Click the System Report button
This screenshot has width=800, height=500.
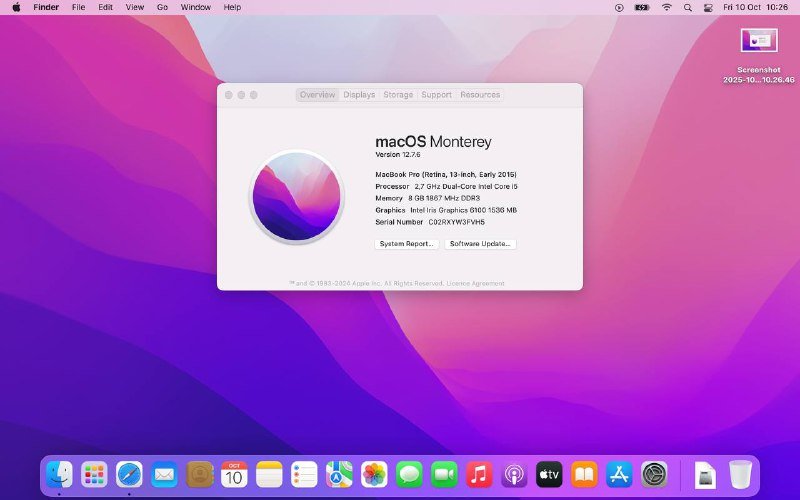(x=407, y=244)
